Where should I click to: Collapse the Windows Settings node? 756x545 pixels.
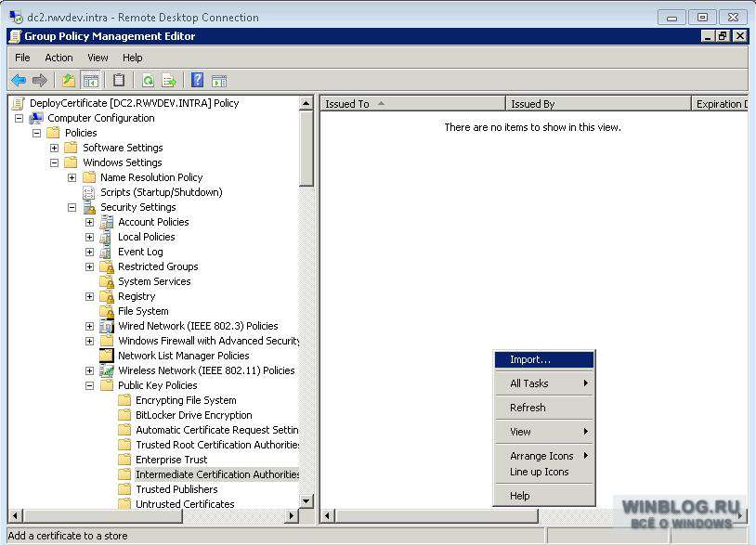tap(54, 162)
